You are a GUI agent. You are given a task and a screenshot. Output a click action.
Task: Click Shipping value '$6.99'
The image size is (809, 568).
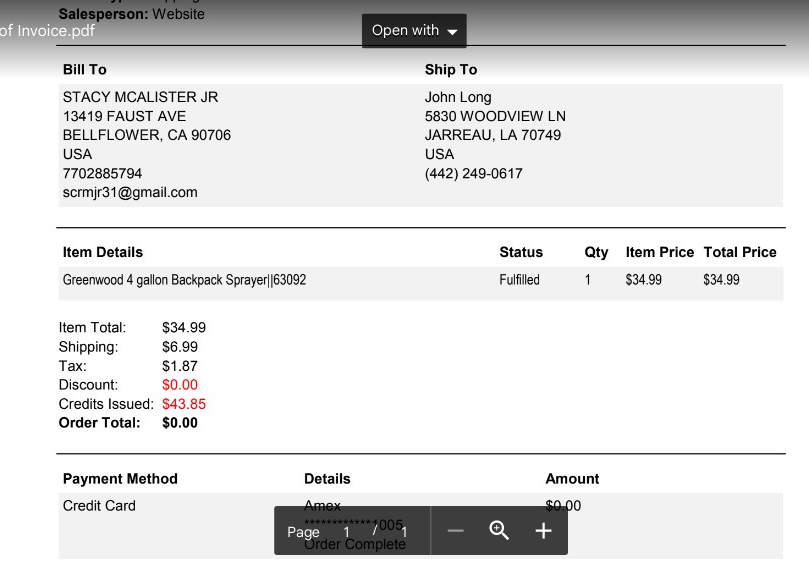(180, 347)
